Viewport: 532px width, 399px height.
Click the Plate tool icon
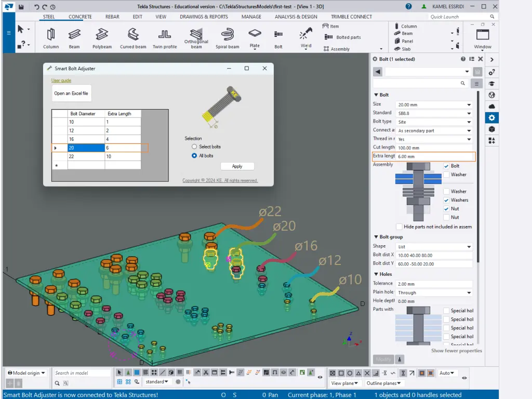coord(255,34)
